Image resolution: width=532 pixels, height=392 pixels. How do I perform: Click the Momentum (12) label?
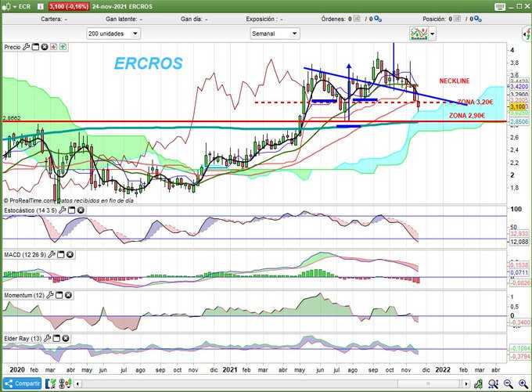[x=24, y=295]
